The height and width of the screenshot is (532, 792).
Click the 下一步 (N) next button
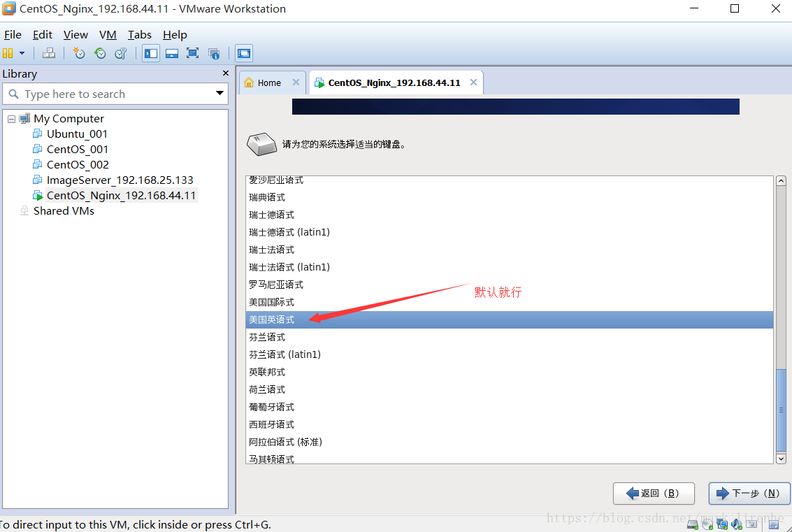[x=749, y=493]
